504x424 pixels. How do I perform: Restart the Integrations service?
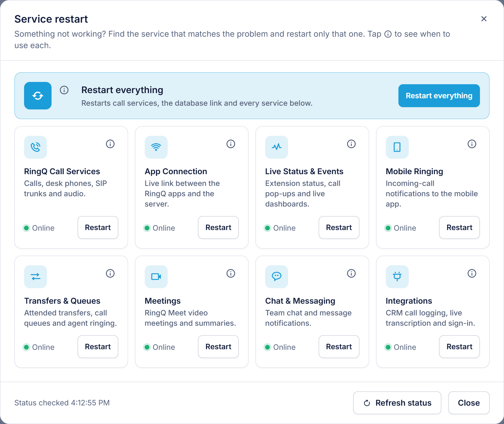(460, 347)
